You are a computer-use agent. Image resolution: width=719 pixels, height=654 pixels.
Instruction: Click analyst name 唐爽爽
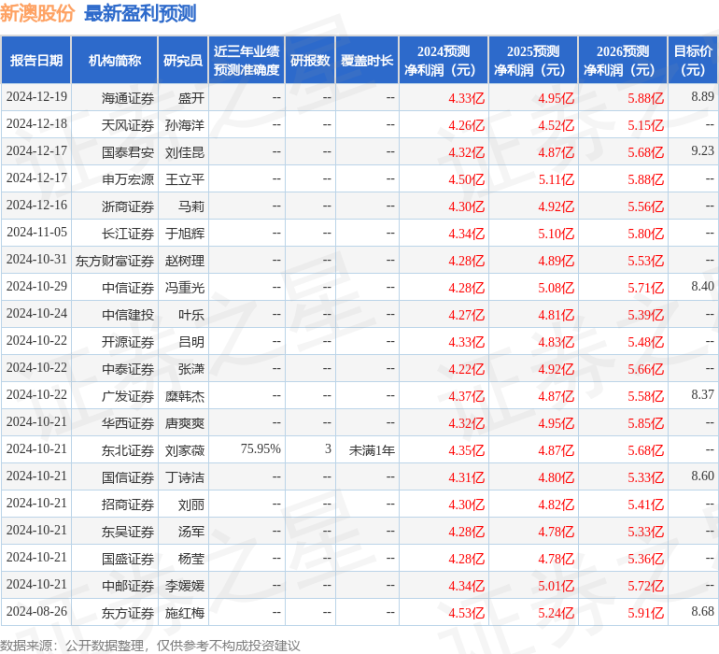pyautogui.click(x=185, y=423)
